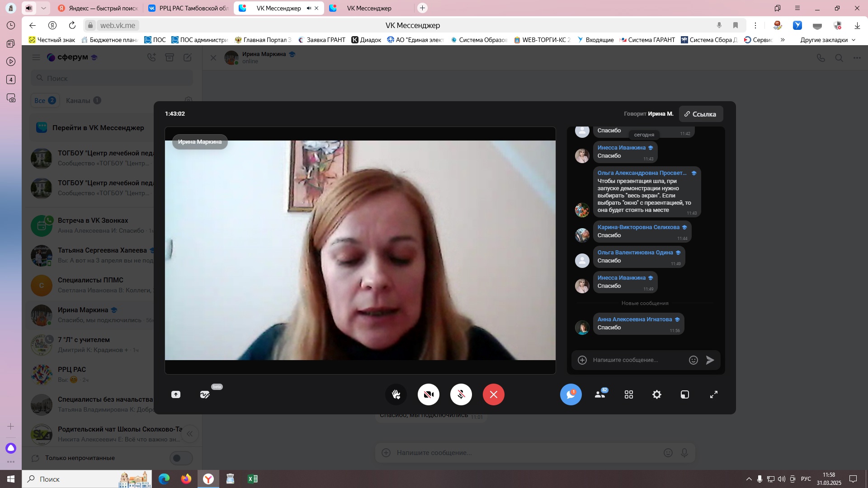Compose a new chat message
This screenshot has height=488, width=868.
click(188, 57)
